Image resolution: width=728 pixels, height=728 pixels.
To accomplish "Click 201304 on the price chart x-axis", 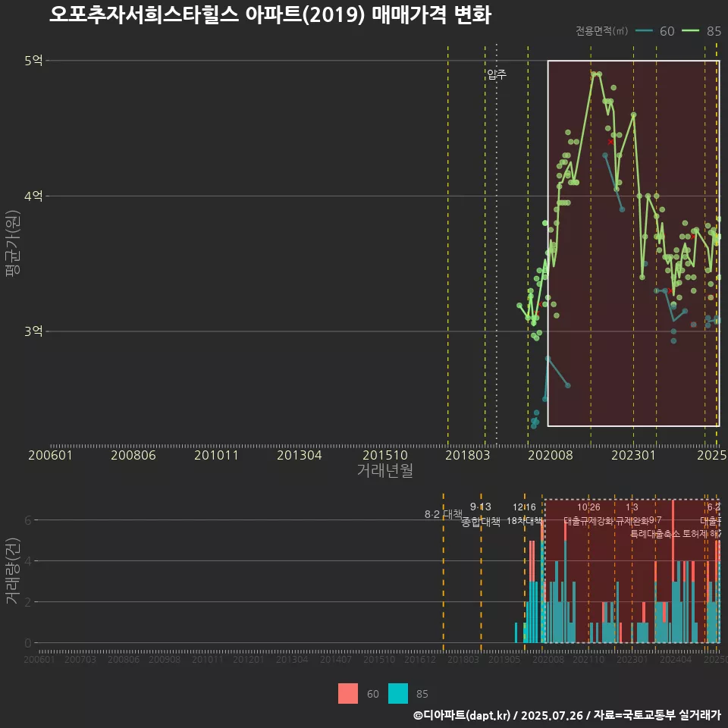I will [x=300, y=455].
